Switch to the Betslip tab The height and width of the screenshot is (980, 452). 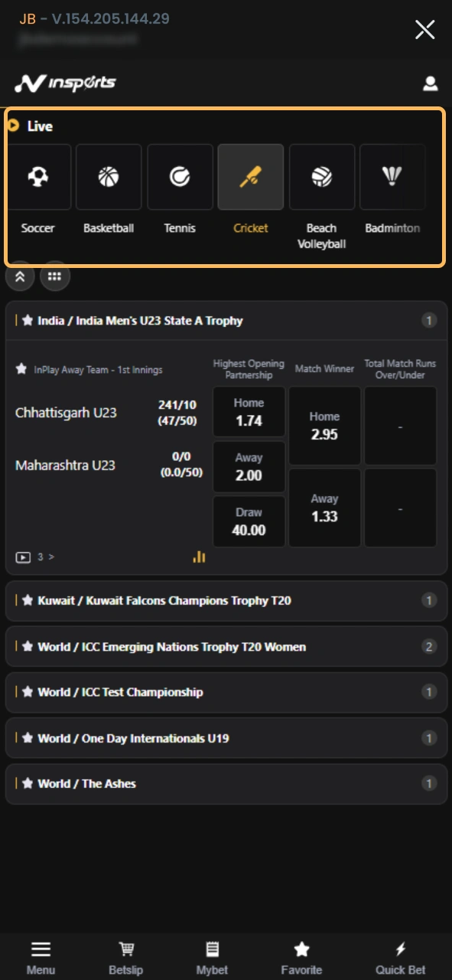(125, 955)
